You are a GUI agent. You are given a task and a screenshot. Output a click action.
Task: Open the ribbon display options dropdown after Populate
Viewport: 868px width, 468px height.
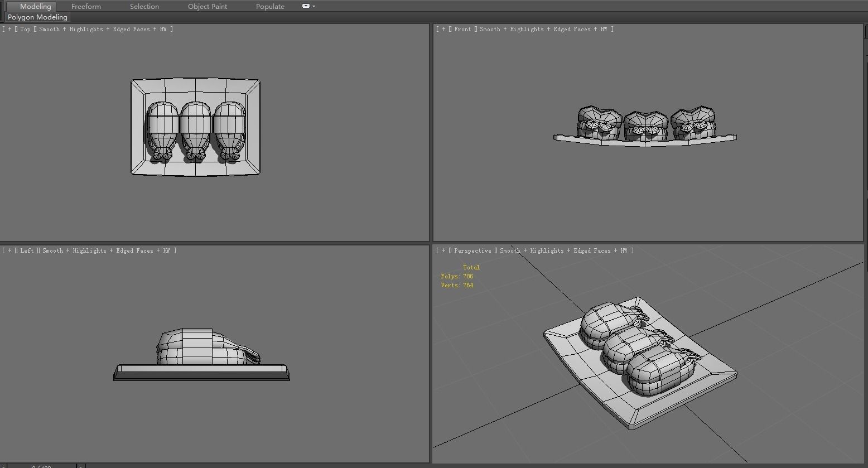pos(308,6)
